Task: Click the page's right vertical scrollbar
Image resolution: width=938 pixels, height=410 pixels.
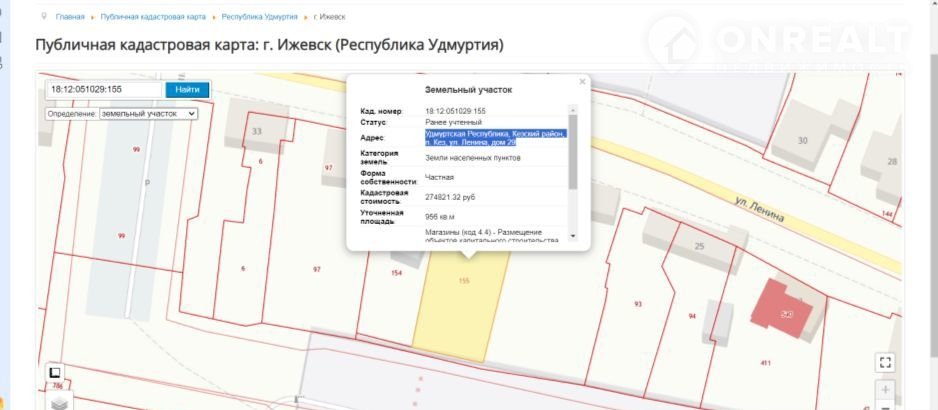Action: pyautogui.click(x=930, y=200)
